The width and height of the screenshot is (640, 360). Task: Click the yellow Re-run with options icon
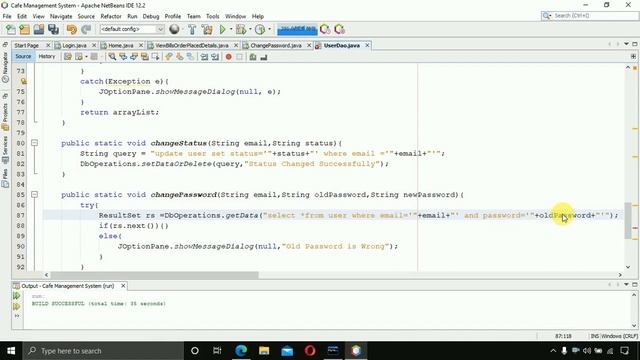[16, 306]
